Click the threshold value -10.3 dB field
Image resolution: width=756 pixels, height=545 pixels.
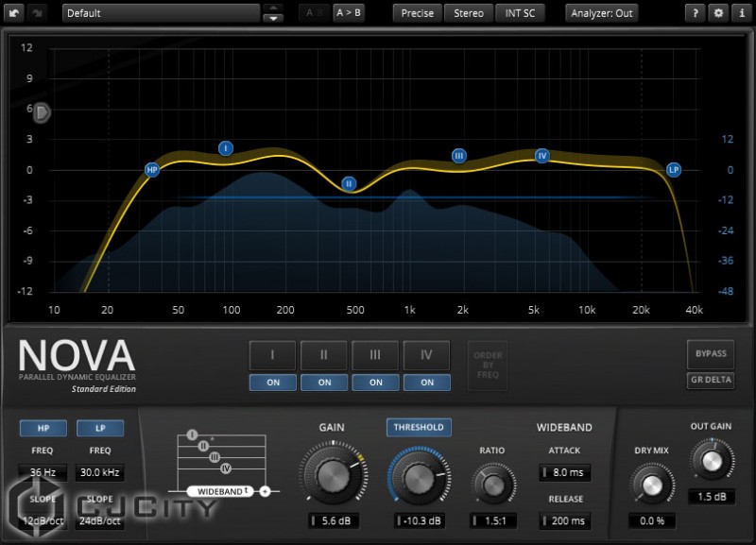[x=419, y=520]
